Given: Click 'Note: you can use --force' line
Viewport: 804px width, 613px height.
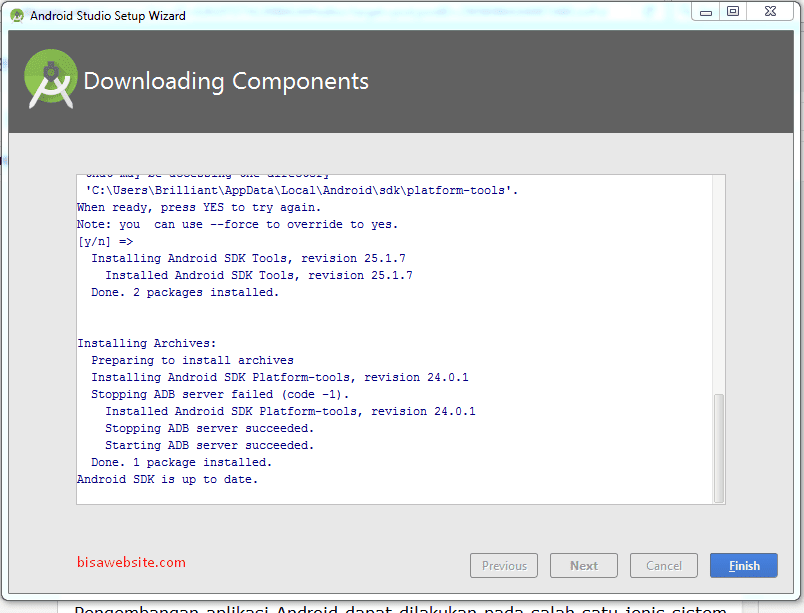Looking at the screenshot, I should pyautogui.click(x=237, y=224).
